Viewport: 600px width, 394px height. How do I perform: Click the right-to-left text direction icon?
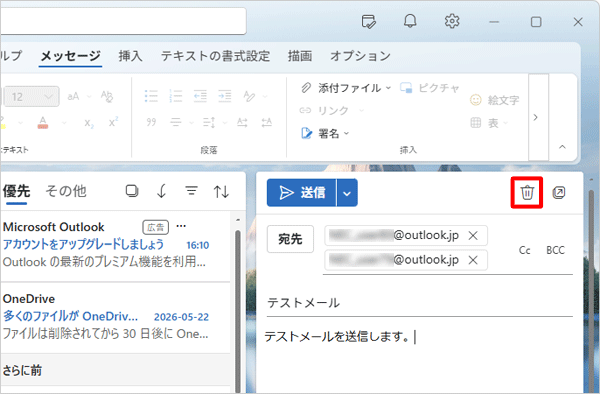click(x=267, y=122)
